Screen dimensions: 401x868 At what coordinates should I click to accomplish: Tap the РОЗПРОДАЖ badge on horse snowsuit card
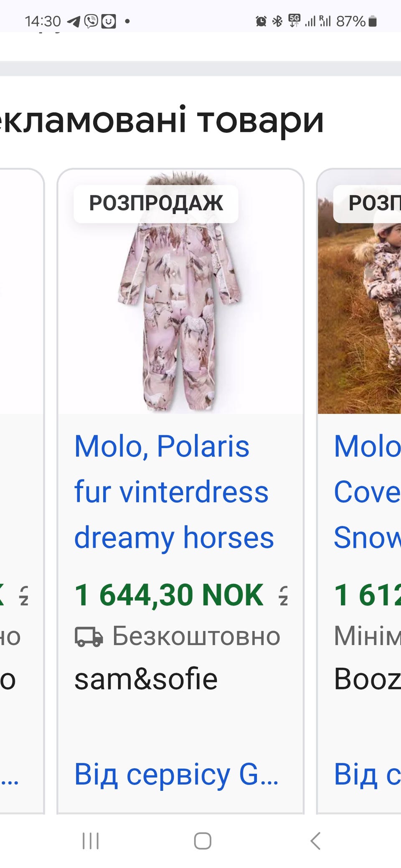point(156,203)
